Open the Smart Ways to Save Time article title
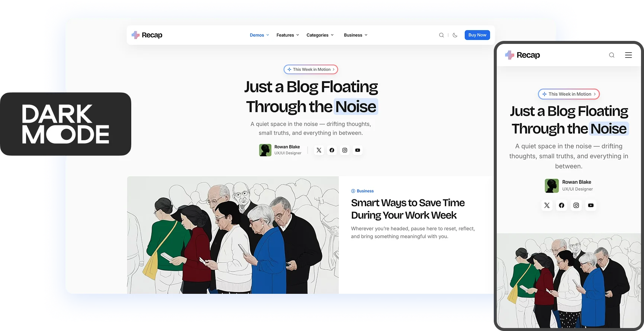Image resolution: width=644 pixels, height=331 pixels. [408, 209]
